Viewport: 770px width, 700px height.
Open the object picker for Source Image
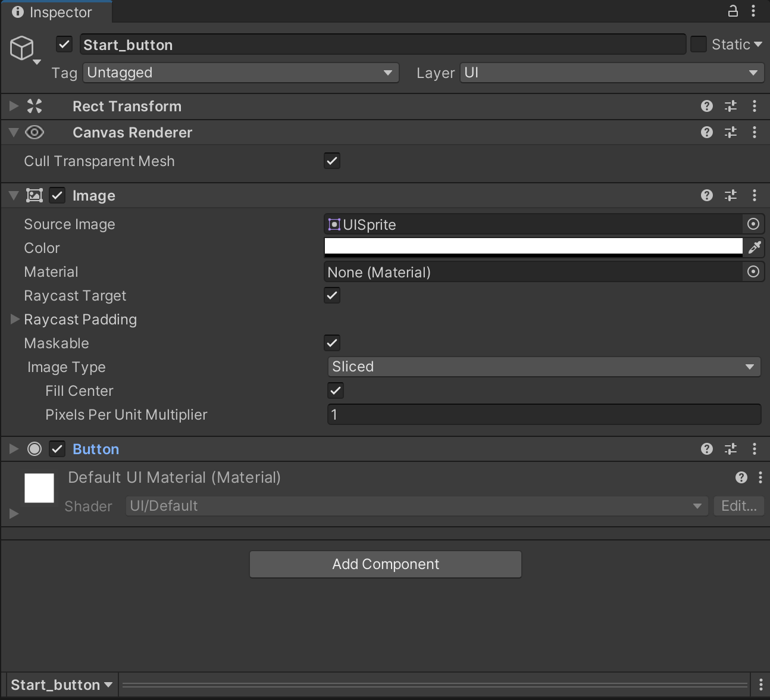[753, 224]
